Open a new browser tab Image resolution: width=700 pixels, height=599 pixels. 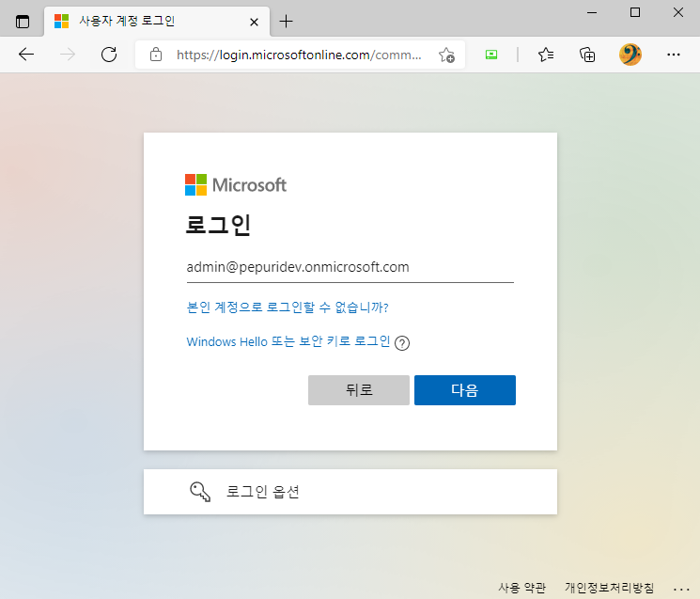click(286, 21)
